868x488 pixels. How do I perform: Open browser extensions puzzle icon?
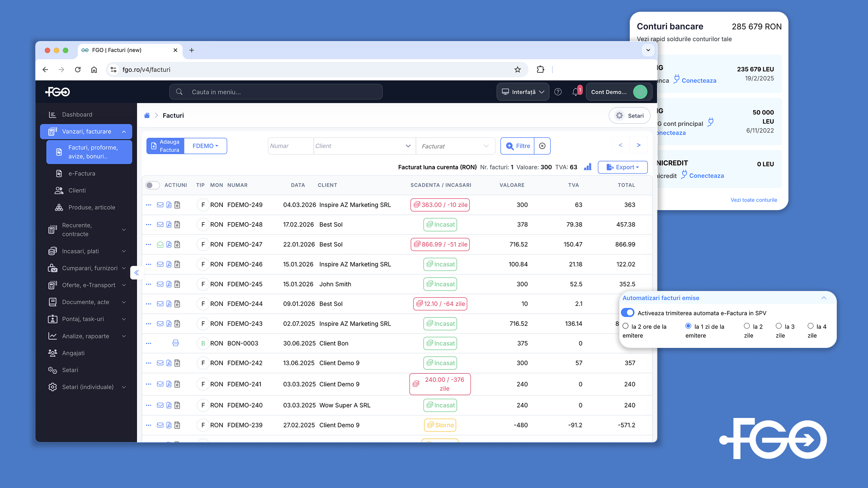tap(540, 70)
